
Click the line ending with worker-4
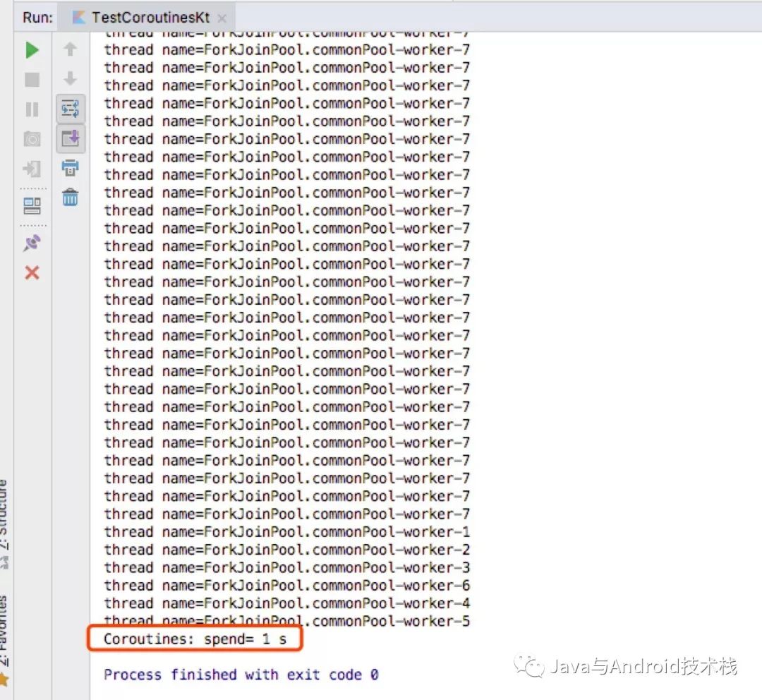point(286,603)
